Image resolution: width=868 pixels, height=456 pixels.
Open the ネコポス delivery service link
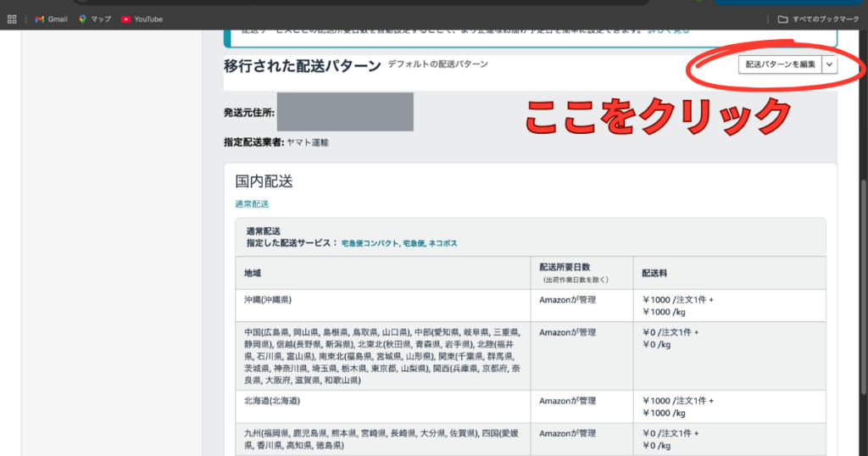point(442,243)
